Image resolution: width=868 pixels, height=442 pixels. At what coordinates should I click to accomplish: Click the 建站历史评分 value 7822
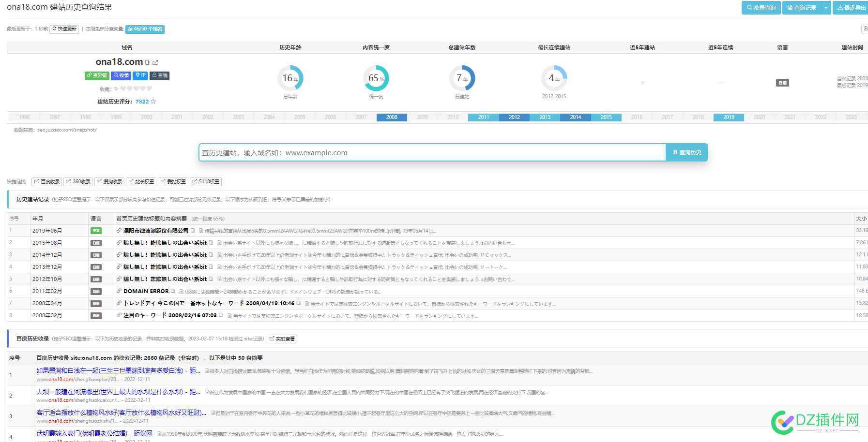(x=142, y=102)
